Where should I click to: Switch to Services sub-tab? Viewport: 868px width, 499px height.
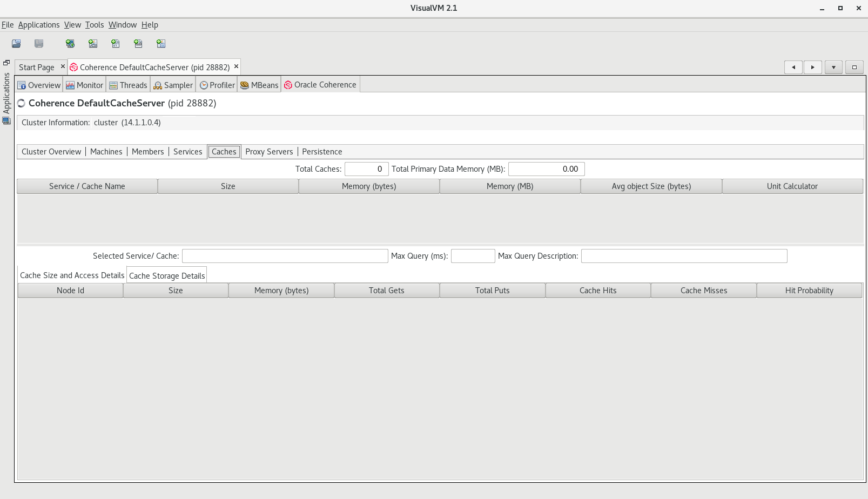coord(188,152)
